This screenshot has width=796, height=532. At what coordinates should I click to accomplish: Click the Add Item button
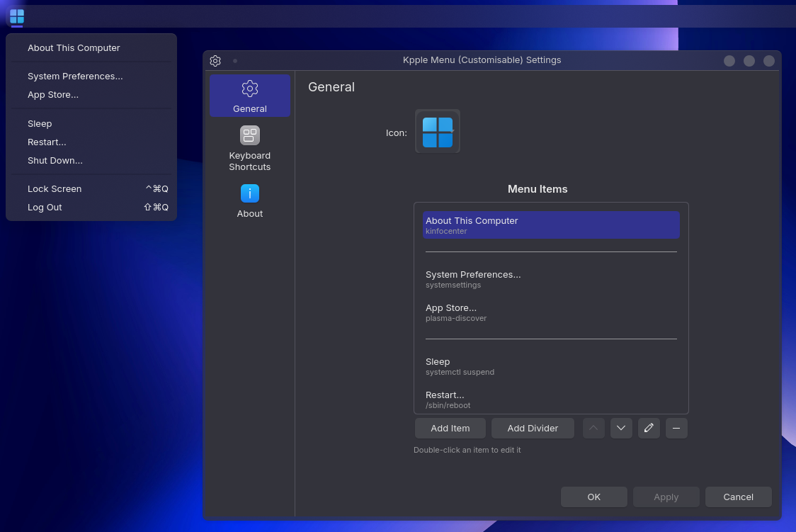pos(450,429)
